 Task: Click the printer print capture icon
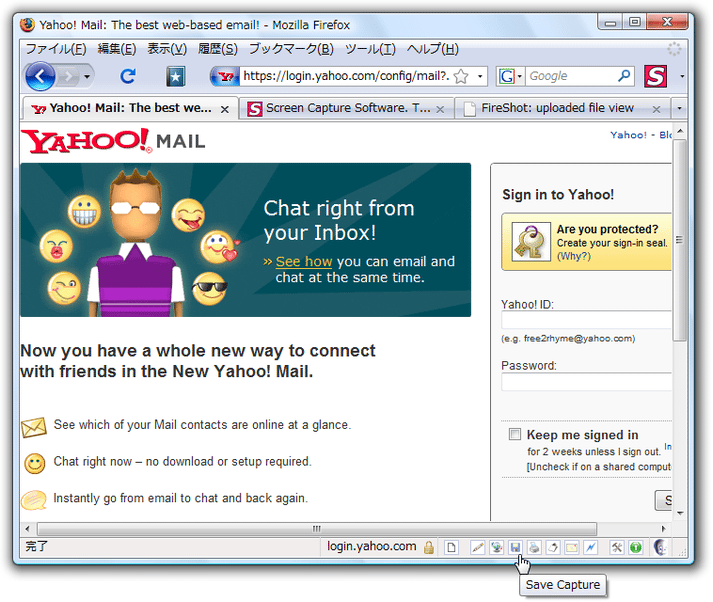click(534, 547)
